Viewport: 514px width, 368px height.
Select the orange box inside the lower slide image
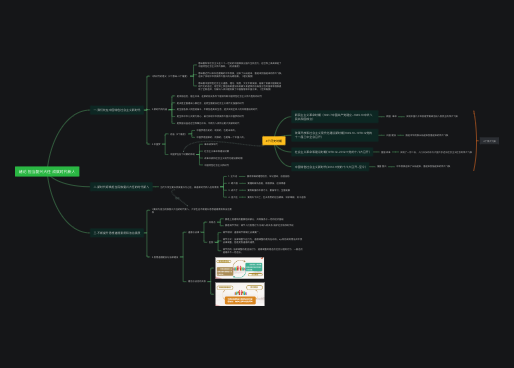(x=240, y=300)
